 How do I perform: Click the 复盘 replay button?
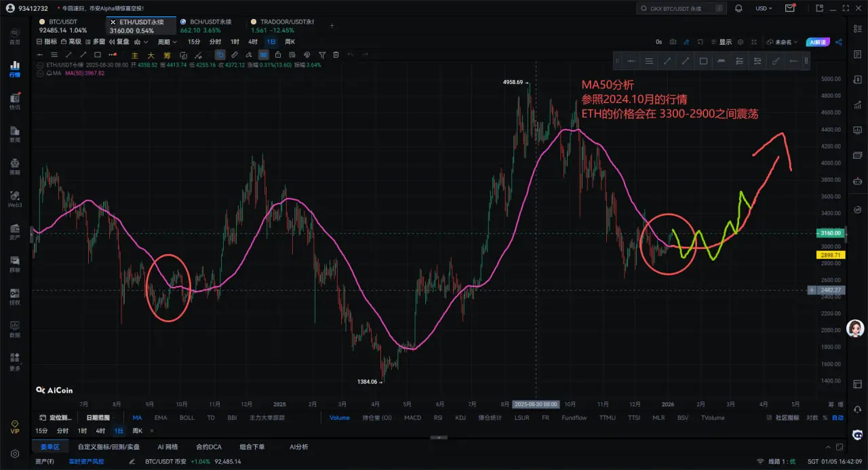tap(119, 41)
